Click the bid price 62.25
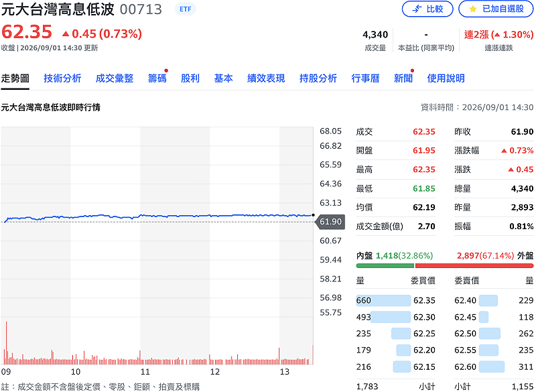The height and width of the screenshot is (392, 536). (x=424, y=334)
